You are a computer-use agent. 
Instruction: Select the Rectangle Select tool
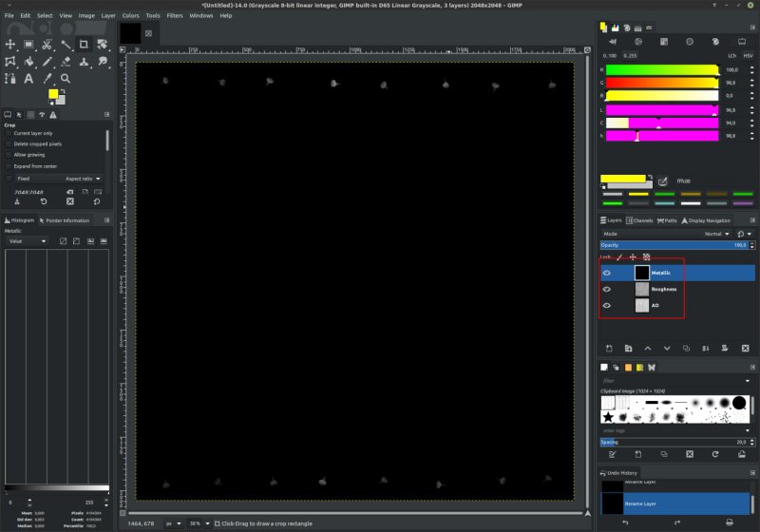click(x=28, y=44)
